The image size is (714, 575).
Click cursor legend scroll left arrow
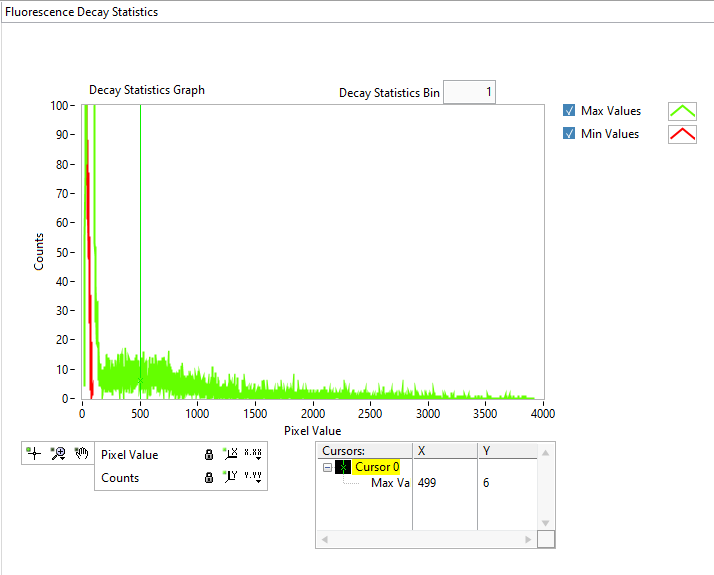coord(325,539)
